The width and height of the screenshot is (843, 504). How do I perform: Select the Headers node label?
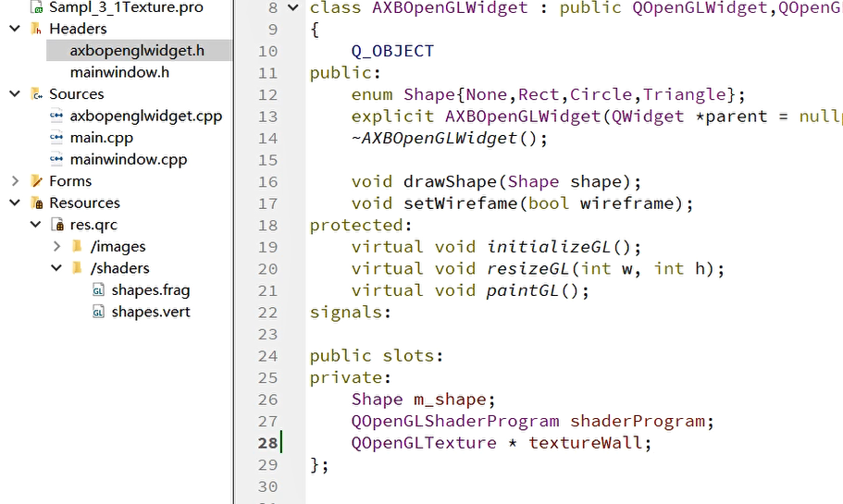click(78, 29)
